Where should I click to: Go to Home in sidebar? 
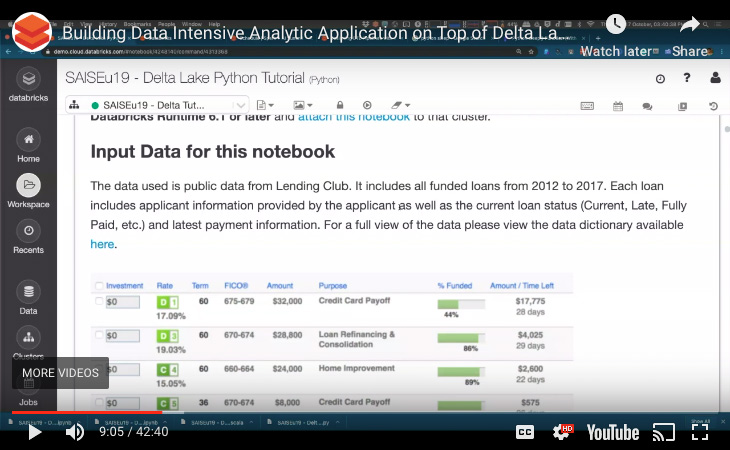point(28,145)
